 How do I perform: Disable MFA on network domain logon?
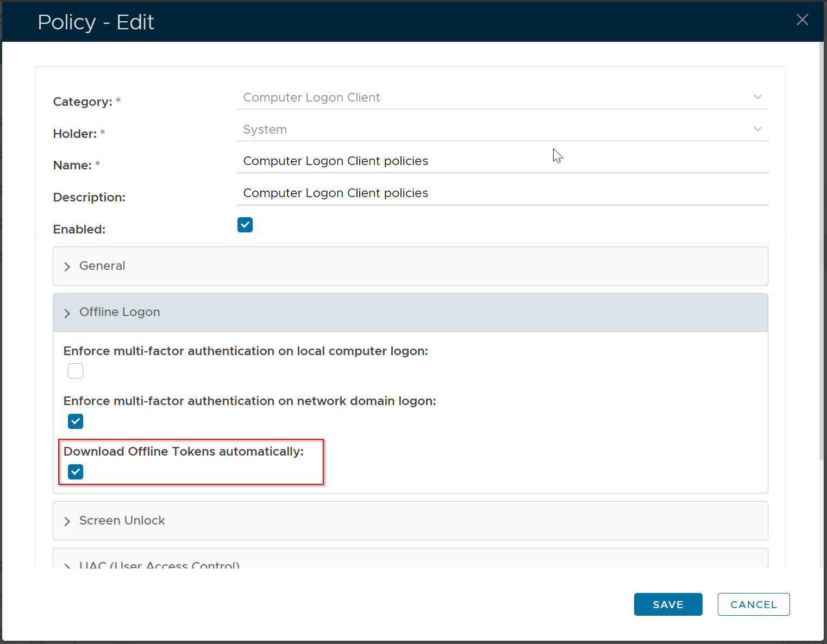(76, 421)
